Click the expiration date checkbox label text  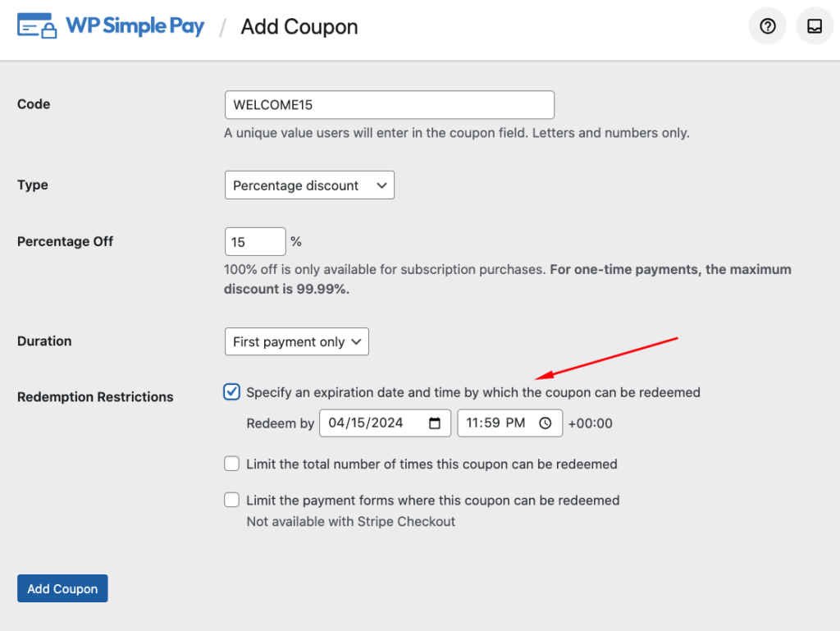pyautogui.click(x=473, y=392)
